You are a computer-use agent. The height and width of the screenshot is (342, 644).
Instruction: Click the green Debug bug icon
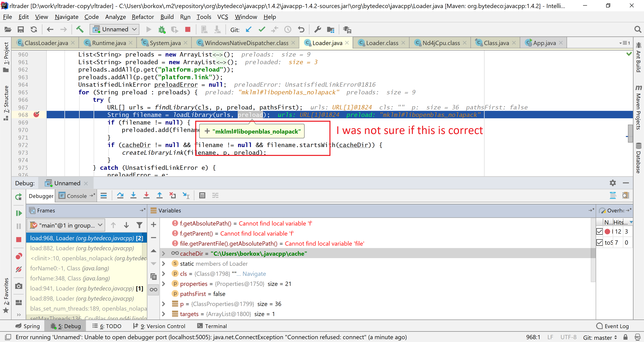[x=162, y=30]
